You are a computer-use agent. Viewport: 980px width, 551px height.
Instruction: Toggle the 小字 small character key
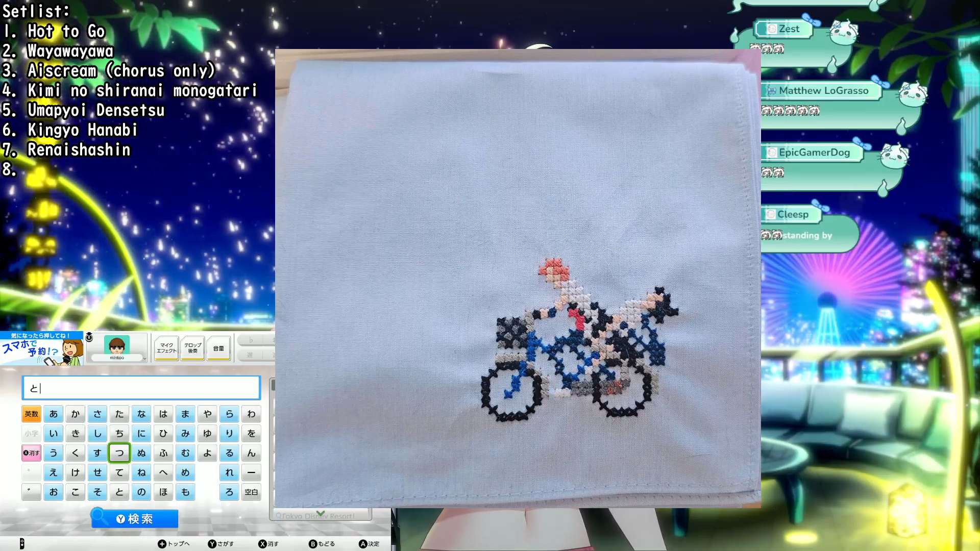point(31,434)
